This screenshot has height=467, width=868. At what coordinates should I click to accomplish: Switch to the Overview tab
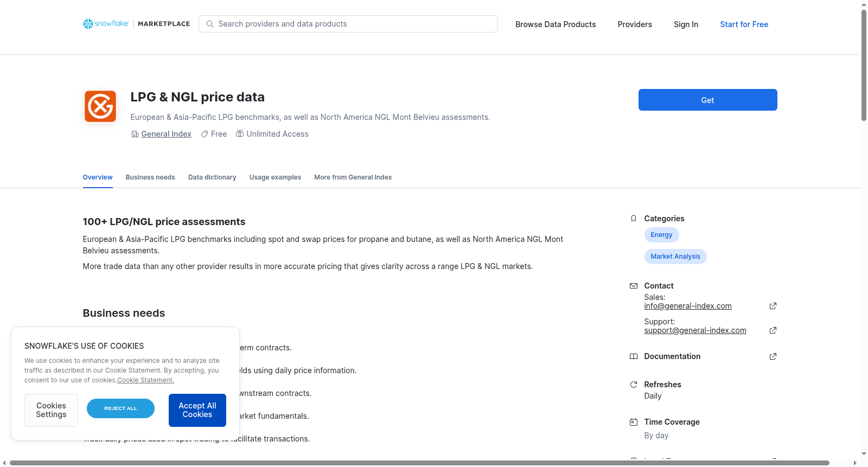(x=98, y=177)
